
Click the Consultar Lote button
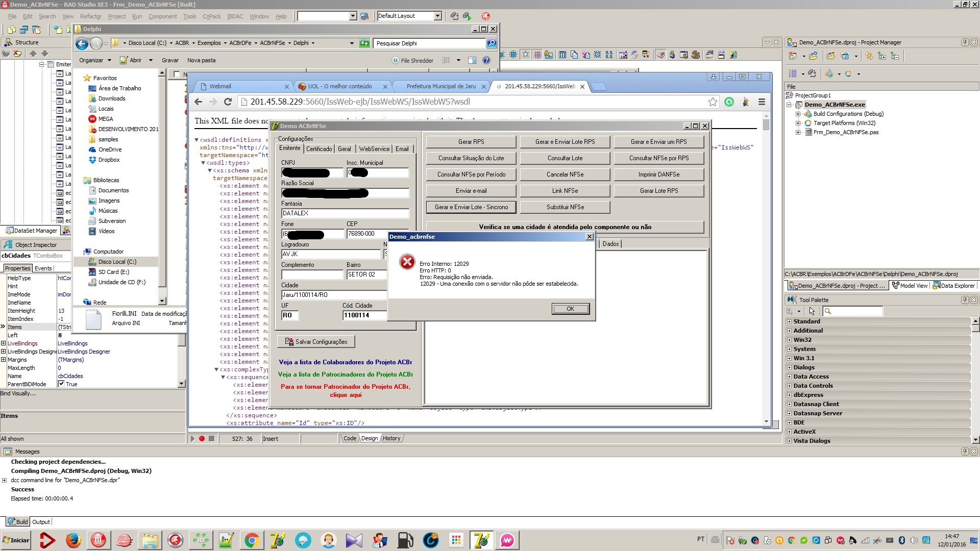coord(565,158)
